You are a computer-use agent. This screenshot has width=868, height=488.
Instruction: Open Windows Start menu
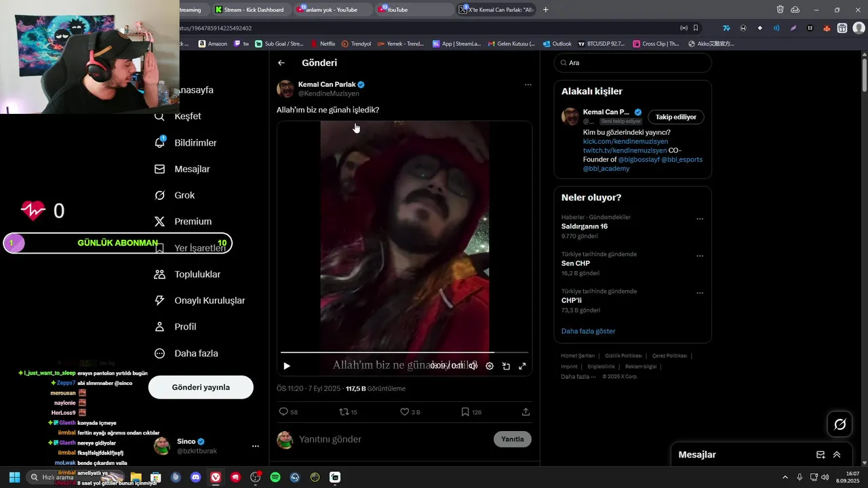14,477
